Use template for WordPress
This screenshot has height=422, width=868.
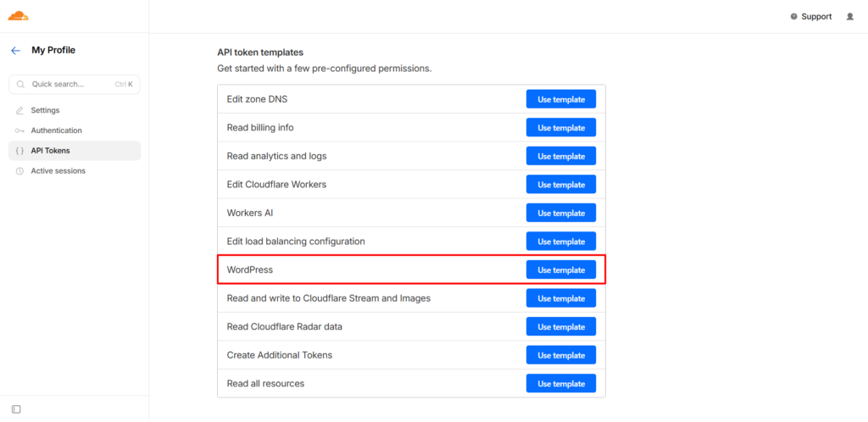point(561,270)
